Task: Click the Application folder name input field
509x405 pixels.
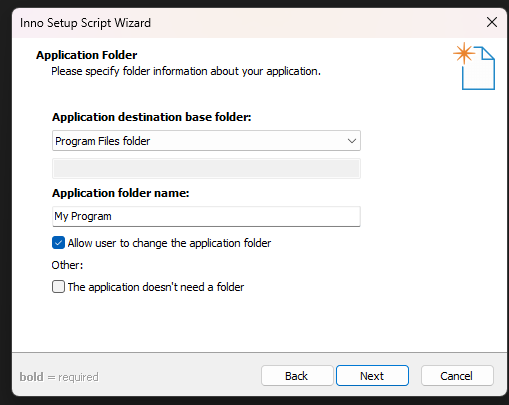Action: coord(206,216)
